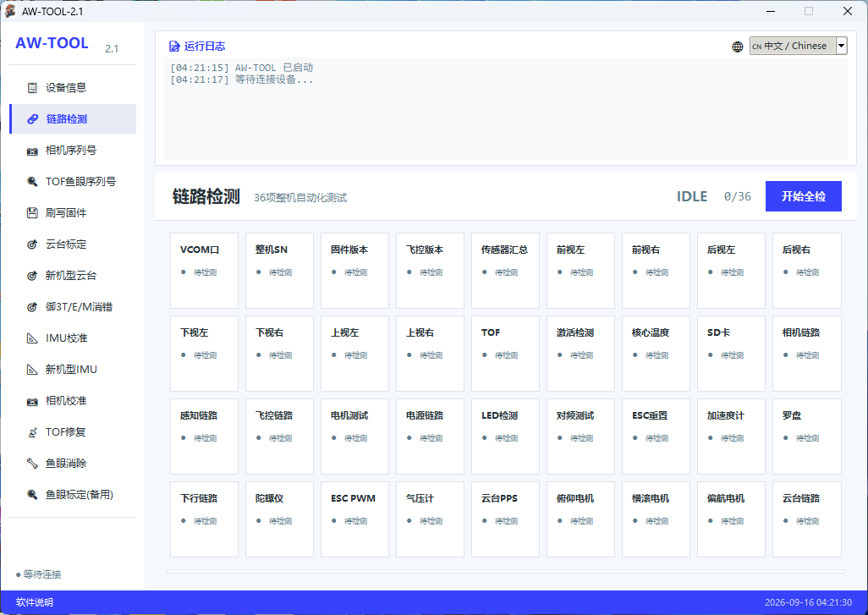Click the 云台PPS test card
The height and width of the screenshot is (615, 868).
[x=505, y=519]
